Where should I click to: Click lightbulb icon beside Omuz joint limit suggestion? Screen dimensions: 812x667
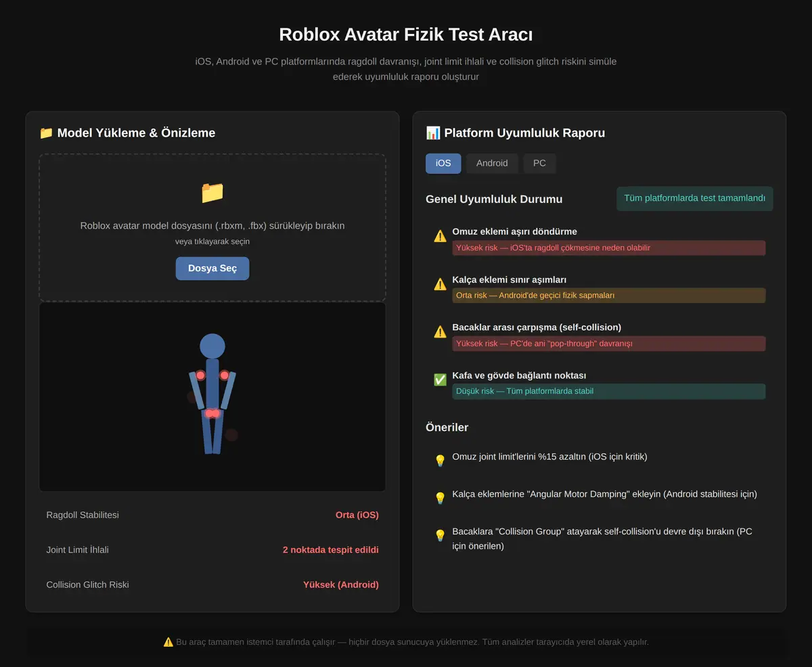440,461
